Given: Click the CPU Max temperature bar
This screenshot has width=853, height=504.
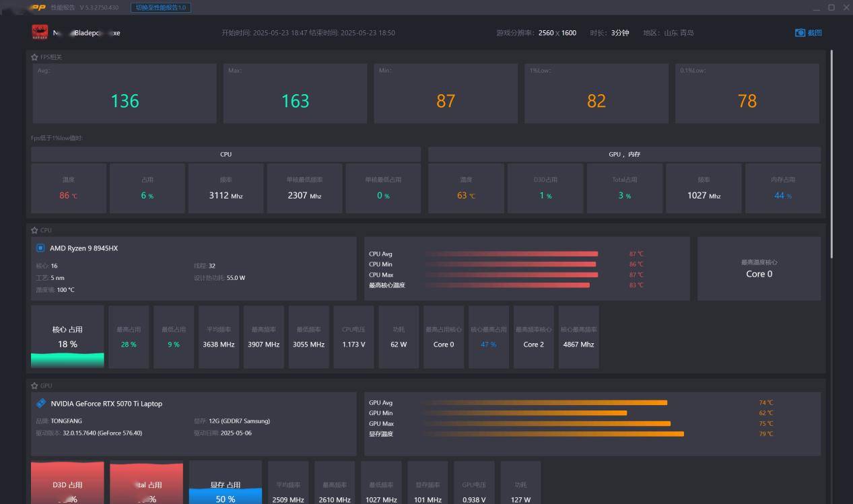Looking at the screenshot, I should [x=512, y=275].
